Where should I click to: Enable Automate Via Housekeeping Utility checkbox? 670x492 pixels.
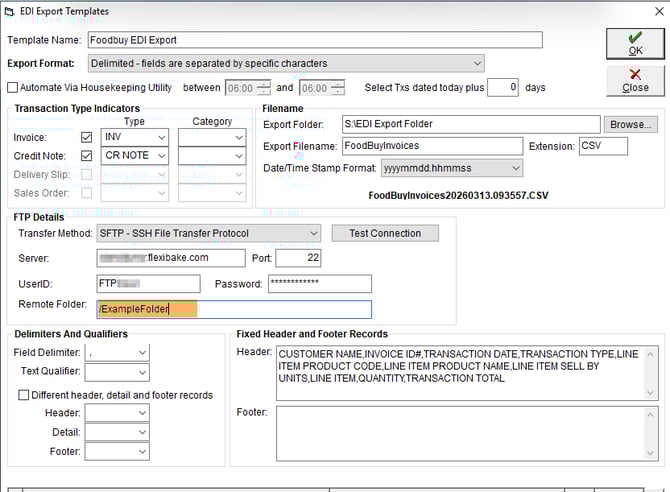coord(13,88)
